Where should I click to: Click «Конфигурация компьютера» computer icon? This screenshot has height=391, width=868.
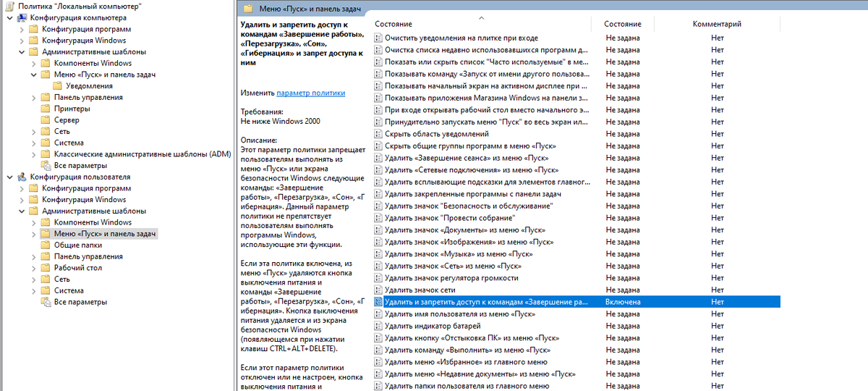coord(21,17)
